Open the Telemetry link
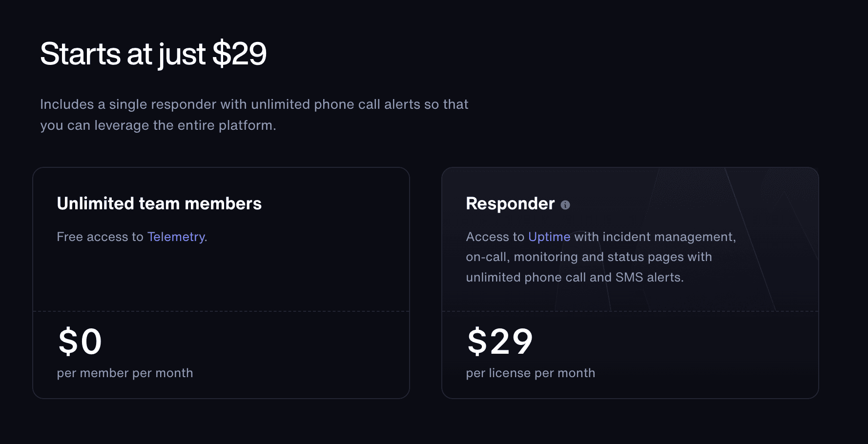 pos(176,237)
